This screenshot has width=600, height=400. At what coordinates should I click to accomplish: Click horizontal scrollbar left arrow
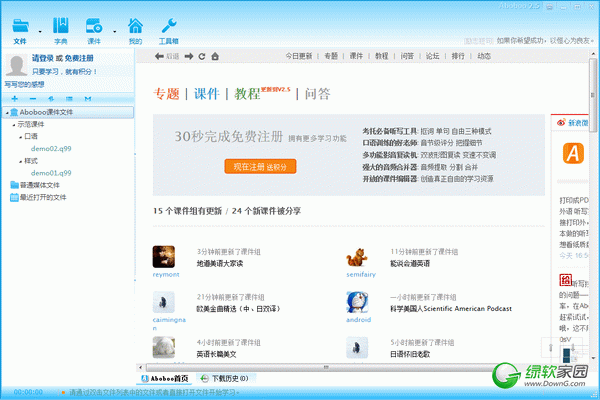140,367
